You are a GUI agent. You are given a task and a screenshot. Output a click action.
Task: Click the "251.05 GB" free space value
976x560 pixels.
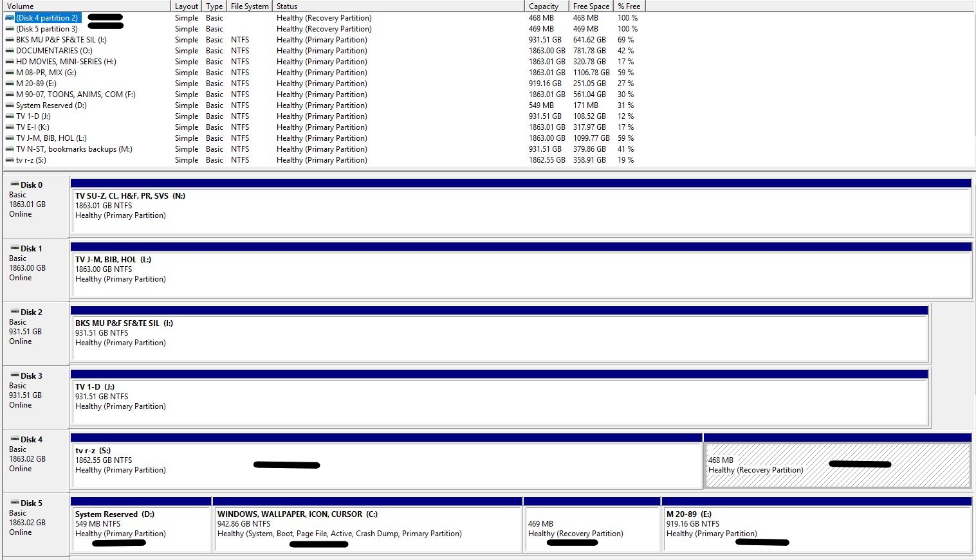(589, 84)
